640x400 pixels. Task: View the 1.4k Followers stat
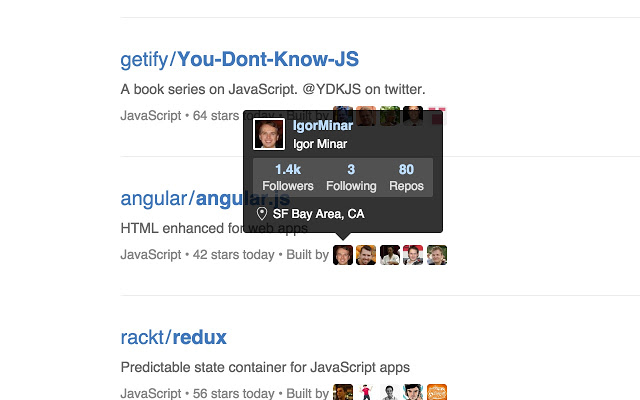pos(288,178)
